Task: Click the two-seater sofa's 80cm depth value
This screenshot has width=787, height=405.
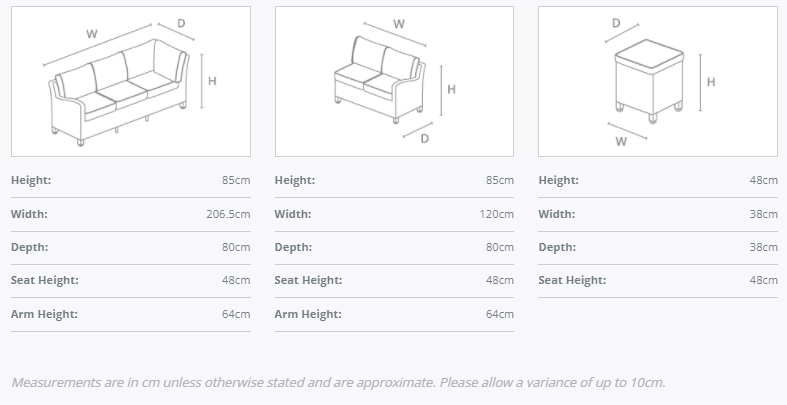Action: pos(500,247)
